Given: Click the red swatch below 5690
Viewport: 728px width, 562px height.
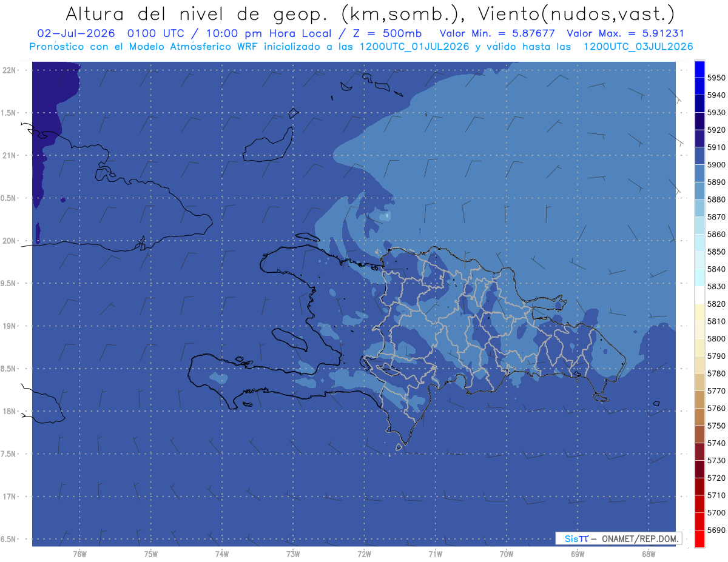Looking at the screenshot, I should coord(699,538).
